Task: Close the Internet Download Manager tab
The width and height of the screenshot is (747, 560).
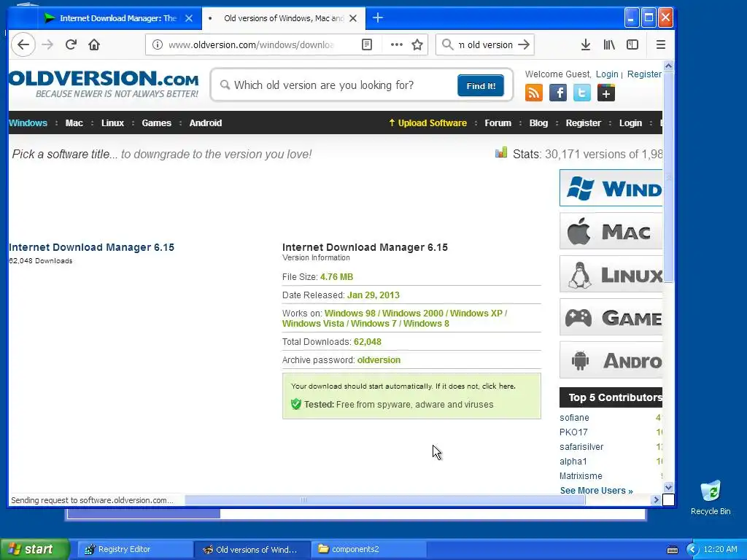Action: (189, 18)
